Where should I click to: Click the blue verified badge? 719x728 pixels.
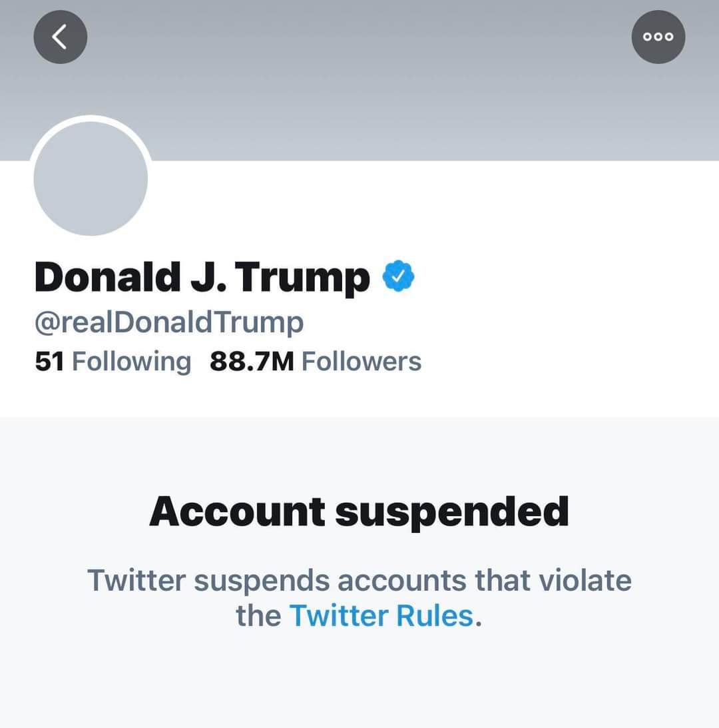pos(398,278)
